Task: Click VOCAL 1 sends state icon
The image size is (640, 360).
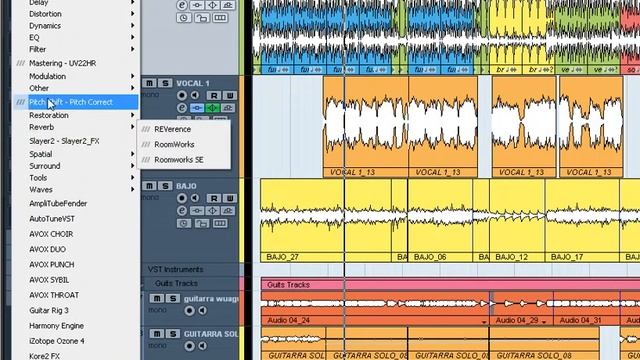Action: coord(228,108)
